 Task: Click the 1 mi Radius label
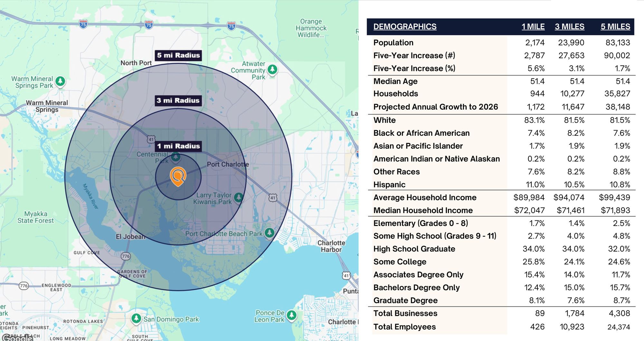[x=178, y=146]
